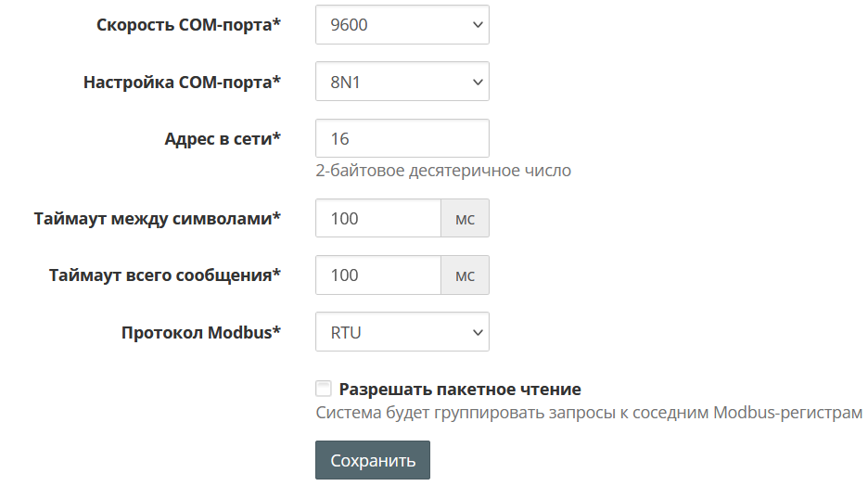Screen dimensions: 868x486
Task: Click the Таймаут всего сообщения label
Action: tap(164, 275)
